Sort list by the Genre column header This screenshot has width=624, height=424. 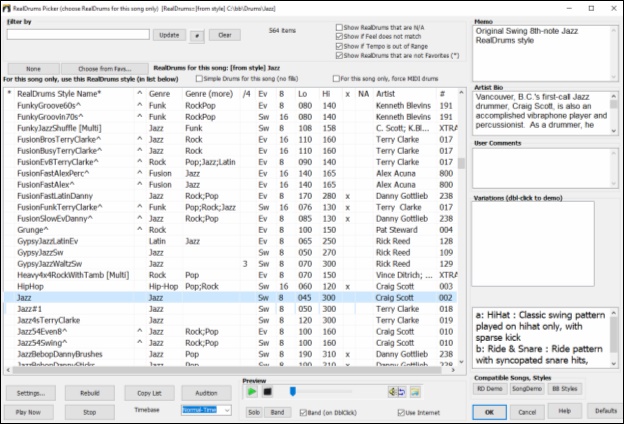click(x=164, y=94)
